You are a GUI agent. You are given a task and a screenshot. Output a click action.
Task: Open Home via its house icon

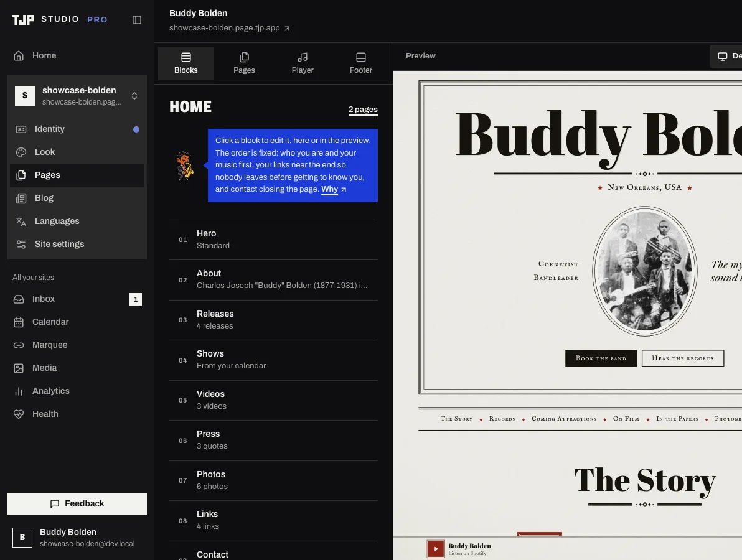point(19,56)
